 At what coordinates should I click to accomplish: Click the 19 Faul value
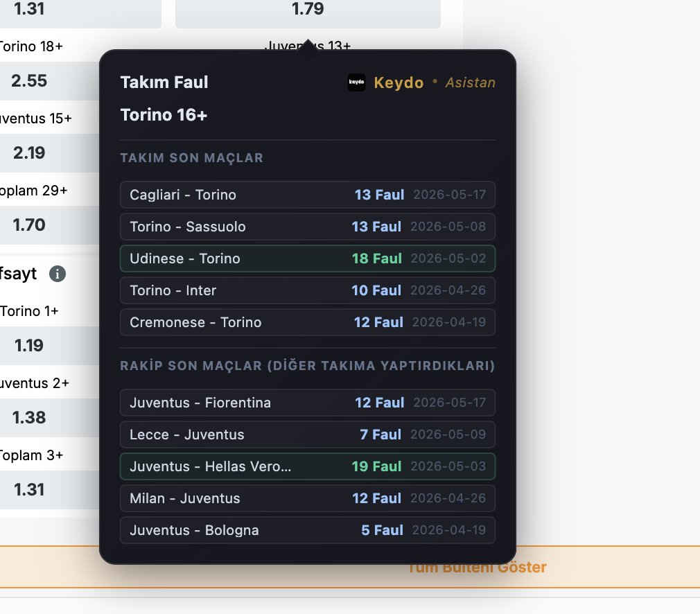377,466
